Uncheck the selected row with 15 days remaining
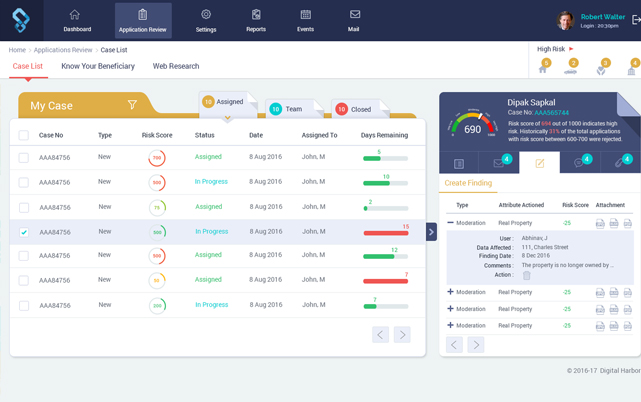641x402 pixels. click(x=24, y=232)
